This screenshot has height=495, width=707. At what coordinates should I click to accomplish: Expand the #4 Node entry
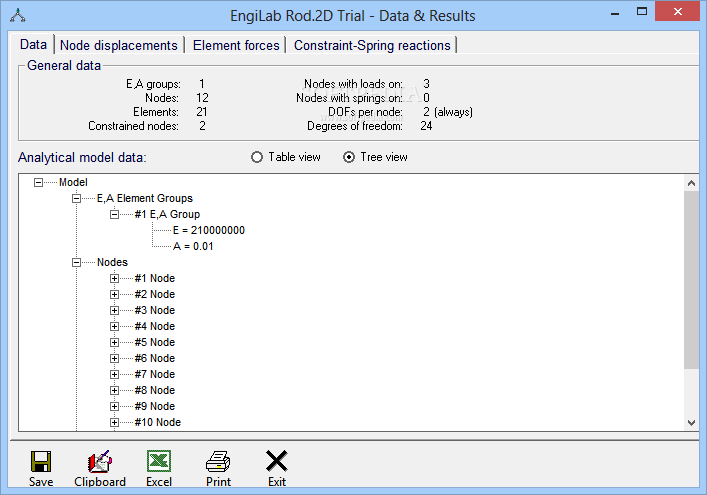click(115, 326)
